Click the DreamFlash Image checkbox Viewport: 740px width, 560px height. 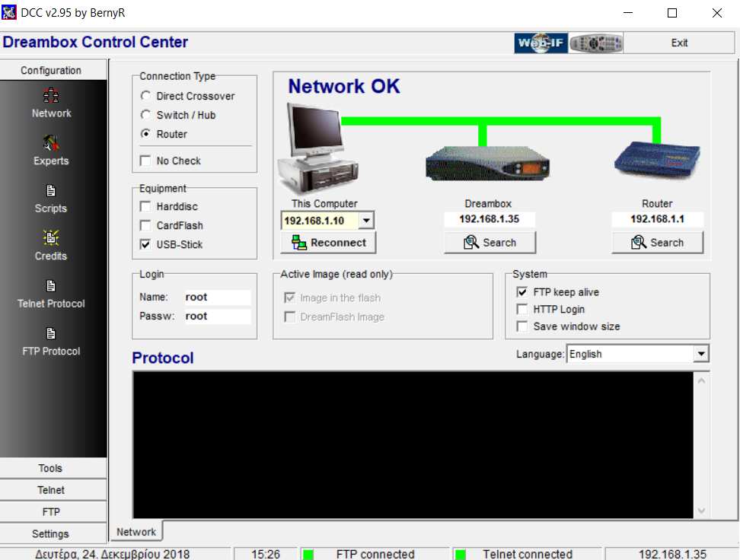[x=290, y=317]
